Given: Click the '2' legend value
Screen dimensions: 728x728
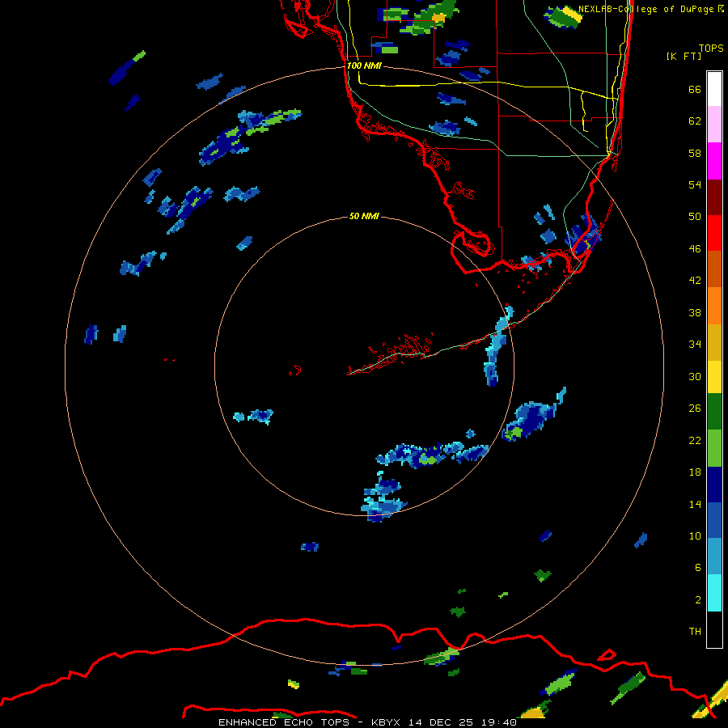Looking at the screenshot, I should 698,600.
